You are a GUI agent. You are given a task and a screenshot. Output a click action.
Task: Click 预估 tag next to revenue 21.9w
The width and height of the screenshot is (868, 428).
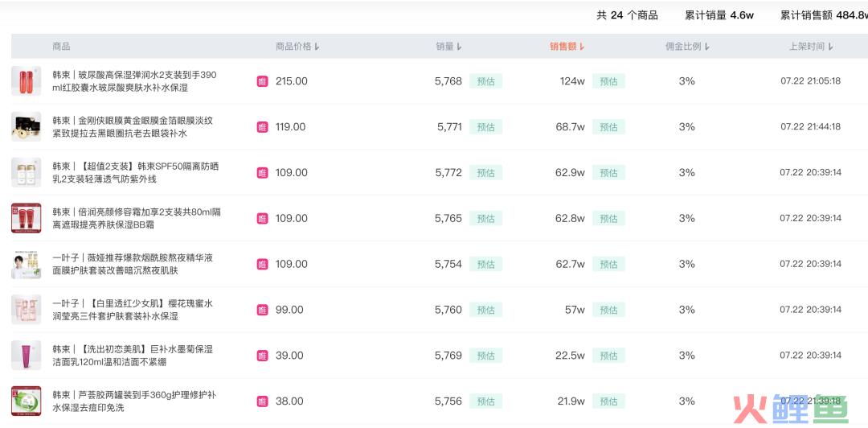coord(608,401)
